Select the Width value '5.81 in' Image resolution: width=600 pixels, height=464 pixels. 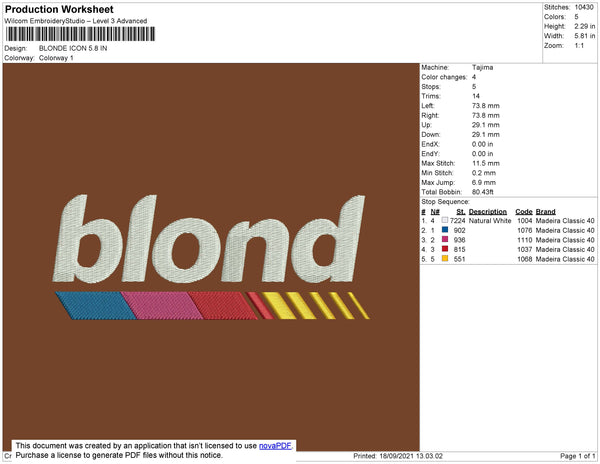click(585, 36)
